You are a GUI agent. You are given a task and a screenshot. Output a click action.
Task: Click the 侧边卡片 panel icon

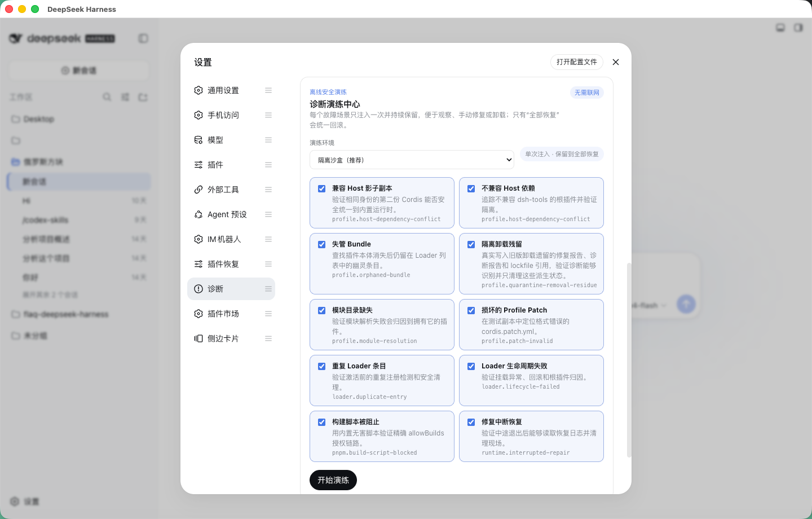(198, 338)
